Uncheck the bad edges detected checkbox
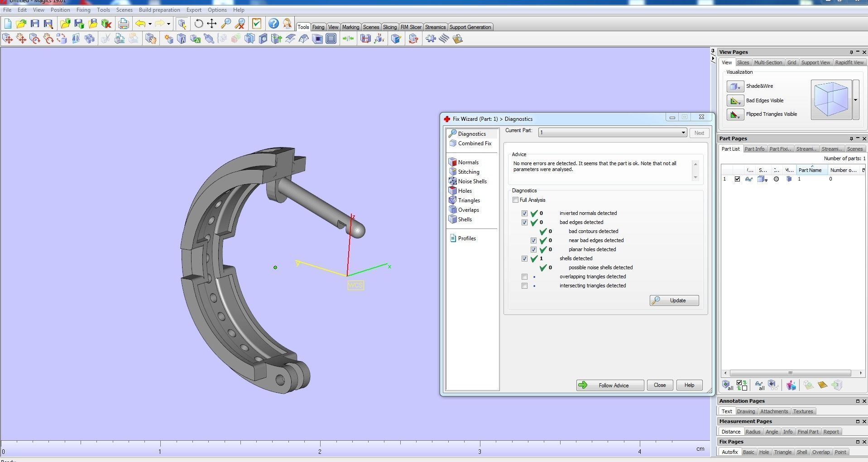Image resolution: width=868 pixels, height=462 pixels. click(524, 222)
